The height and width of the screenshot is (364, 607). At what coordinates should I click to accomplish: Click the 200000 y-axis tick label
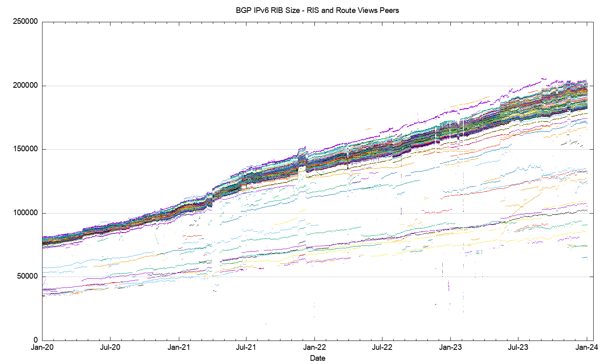(25, 86)
